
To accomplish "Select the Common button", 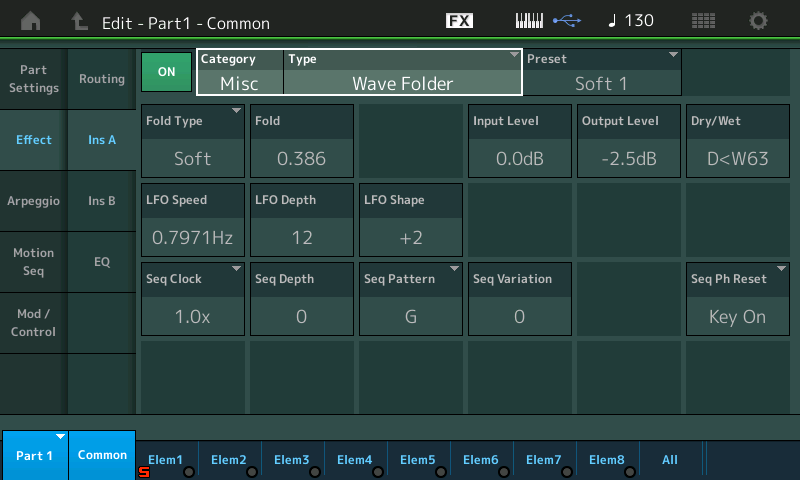I will pyautogui.click(x=102, y=455).
